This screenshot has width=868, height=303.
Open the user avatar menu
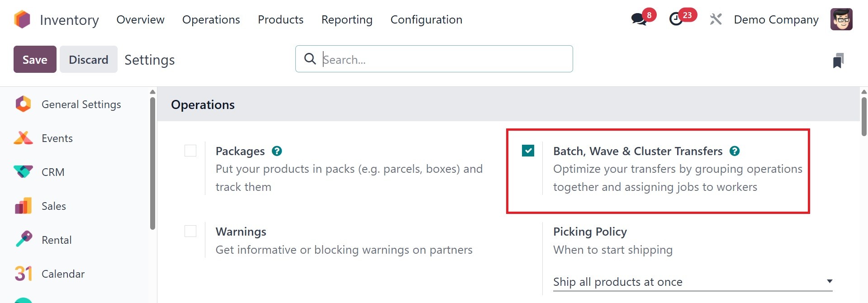pos(841,19)
